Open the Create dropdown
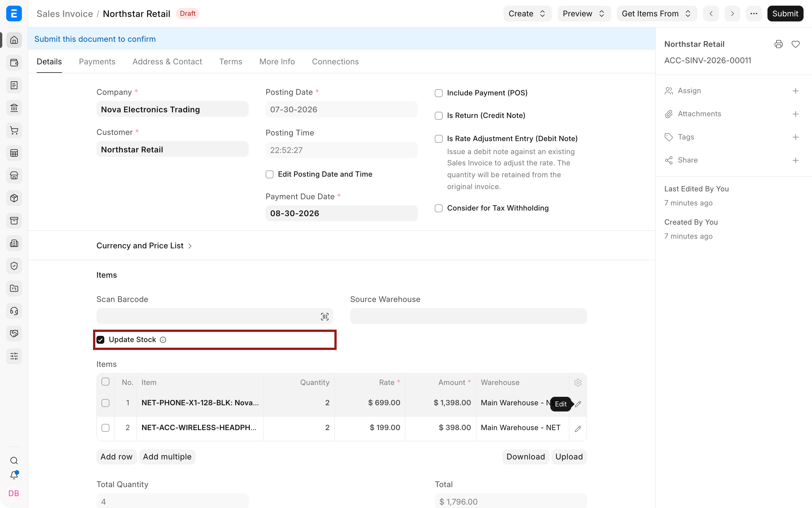This screenshot has height=508, width=812. [x=528, y=14]
